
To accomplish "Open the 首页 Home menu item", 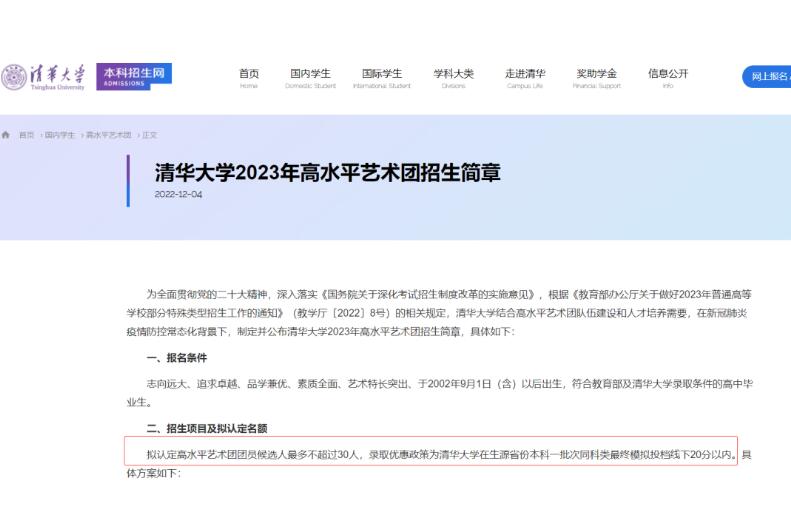I will 249,78.
